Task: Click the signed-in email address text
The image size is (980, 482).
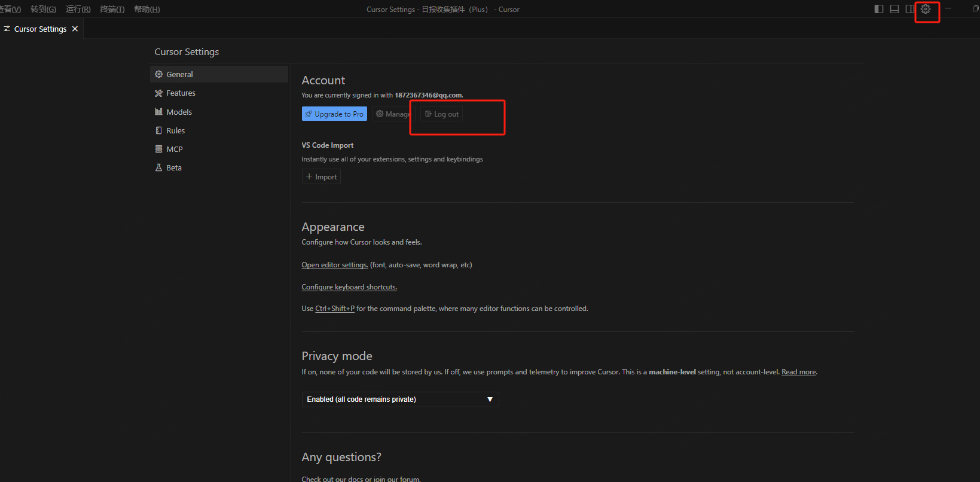Action: pyautogui.click(x=428, y=95)
